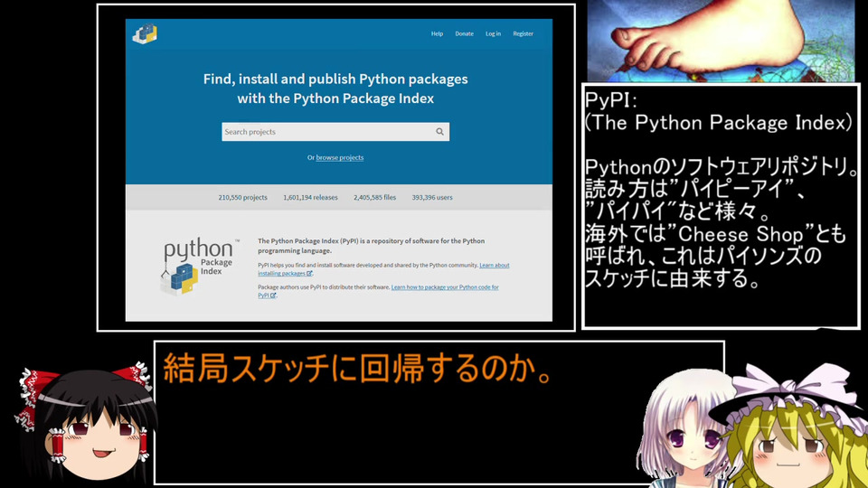868x488 pixels.
Task: Click the '(The Python Package Index)' line
Action: pos(719,123)
